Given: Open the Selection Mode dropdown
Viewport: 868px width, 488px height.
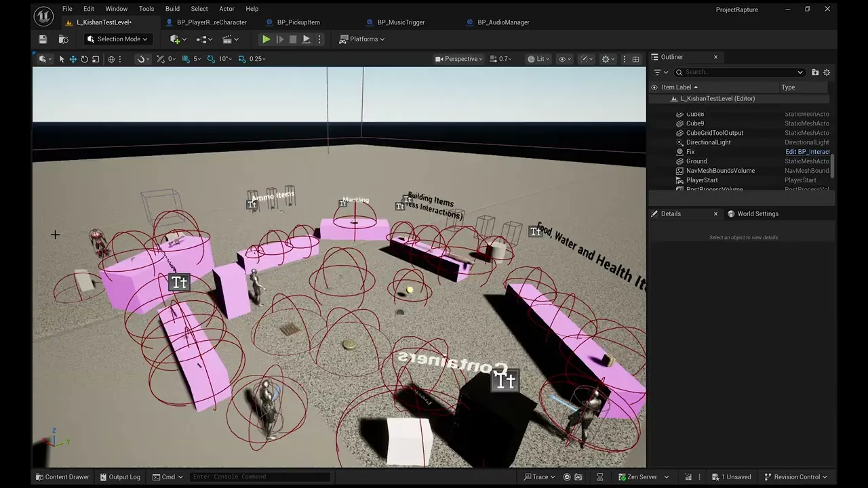Looking at the screenshot, I should click(x=117, y=39).
